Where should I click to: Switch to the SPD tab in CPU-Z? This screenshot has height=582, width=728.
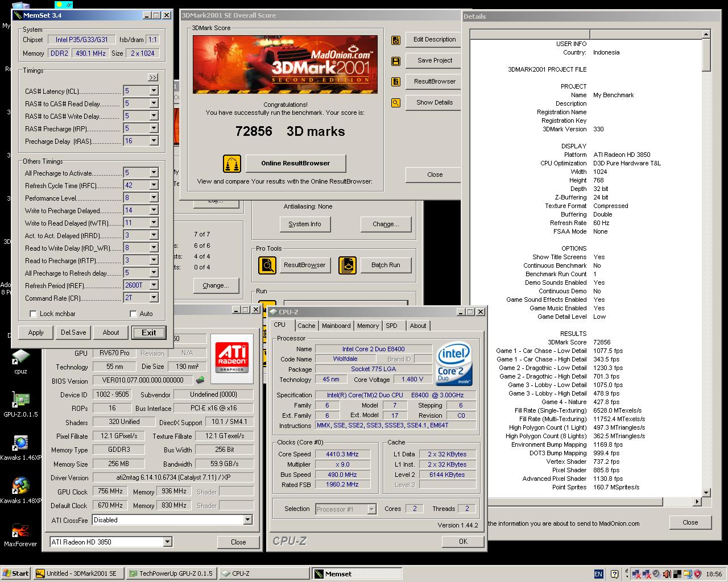coord(391,326)
